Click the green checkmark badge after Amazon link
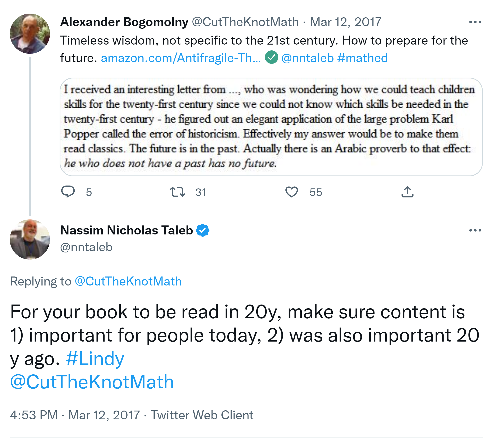This screenshot has width=492, height=448. [x=271, y=58]
